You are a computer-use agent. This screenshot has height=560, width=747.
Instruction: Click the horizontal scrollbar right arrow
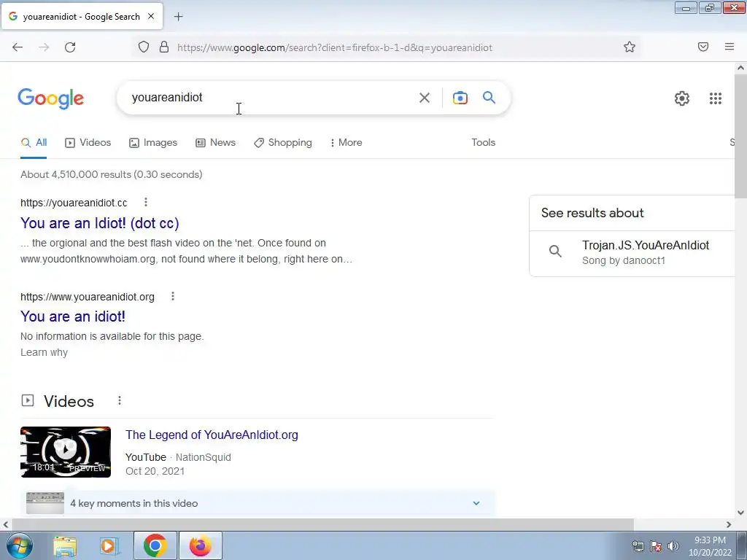pos(729,524)
